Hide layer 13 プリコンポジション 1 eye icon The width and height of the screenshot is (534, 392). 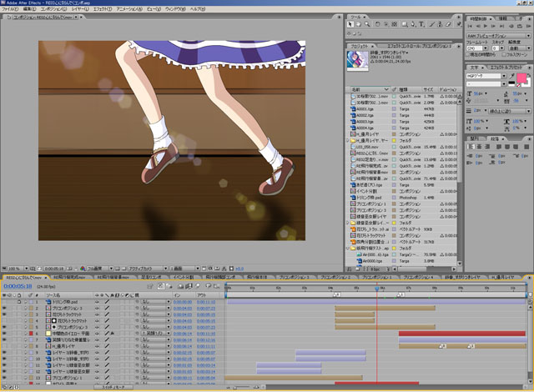[4, 378]
